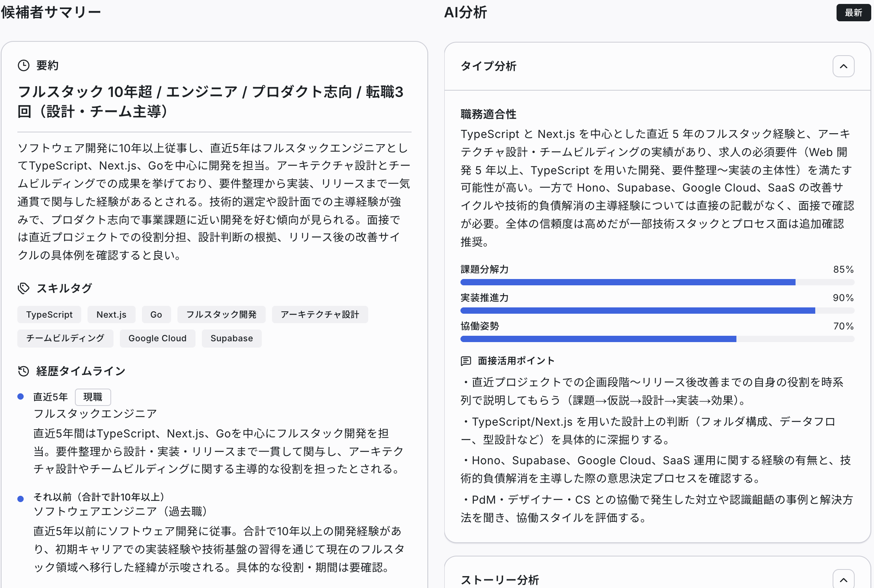
Task: Click the 課題分解力 metric label
Action: click(x=485, y=269)
